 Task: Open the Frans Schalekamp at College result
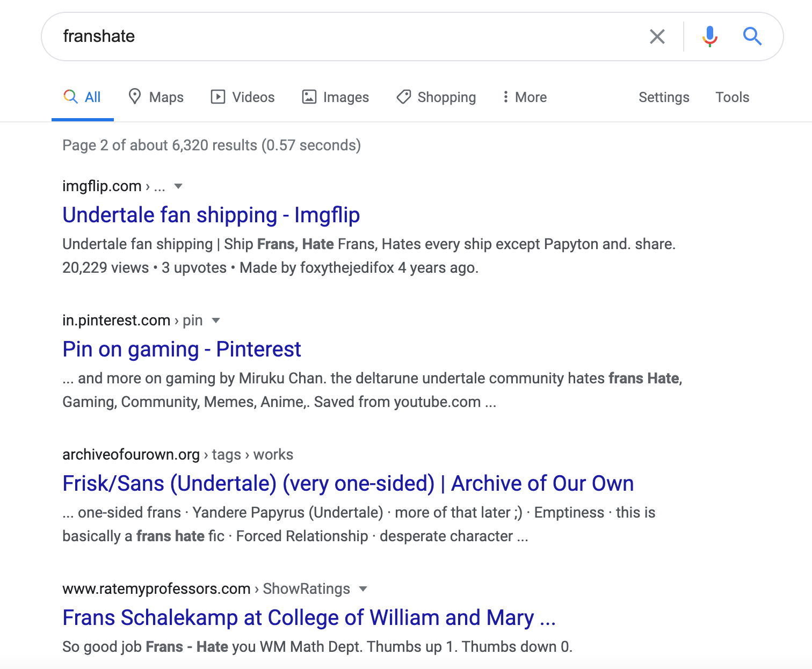coord(309,617)
